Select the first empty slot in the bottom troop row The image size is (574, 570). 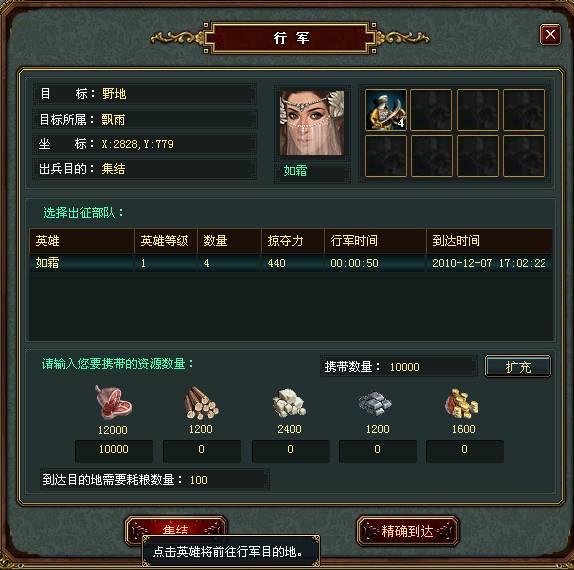[386, 156]
